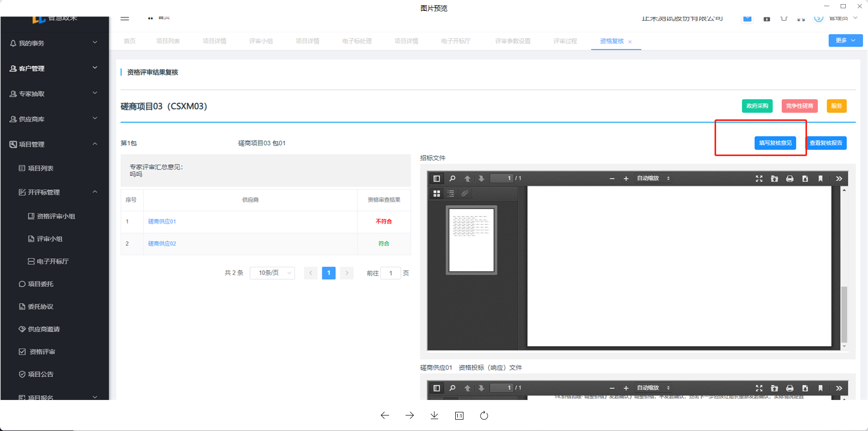Viewport: 868px width, 431px height.
Task: Open 自动缩放 zoom dropdown in 响应文件 viewer
Action: tap(653, 388)
